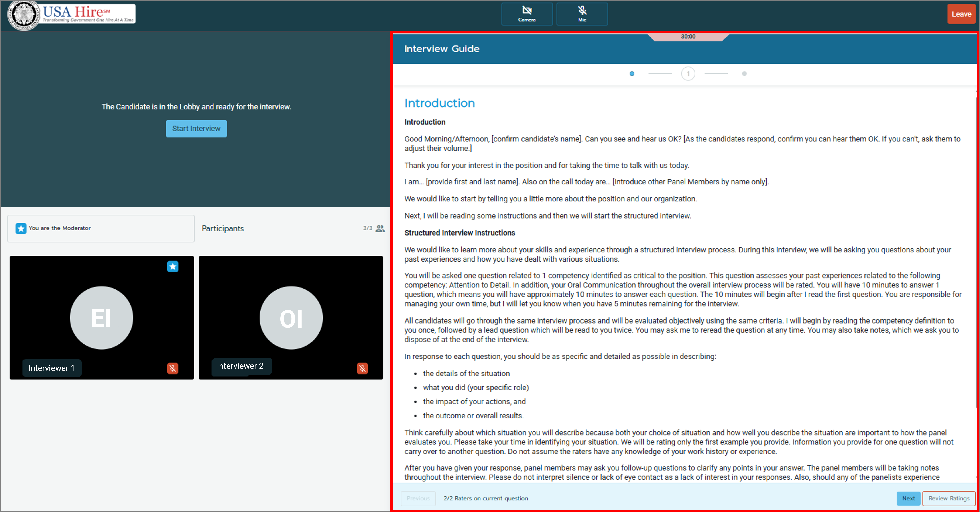Click the bullet 'the details of the situation'
Viewport: 980px width, 512px height.
466,373
